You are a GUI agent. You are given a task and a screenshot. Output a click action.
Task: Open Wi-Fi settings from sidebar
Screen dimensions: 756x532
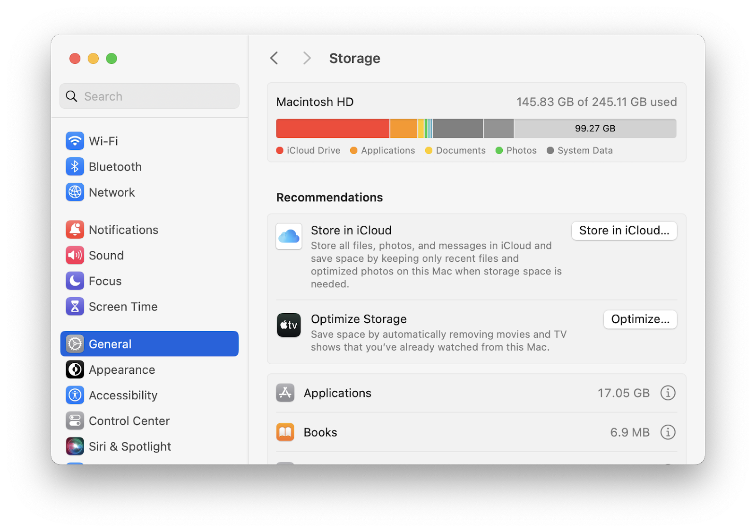pyautogui.click(x=103, y=141)
